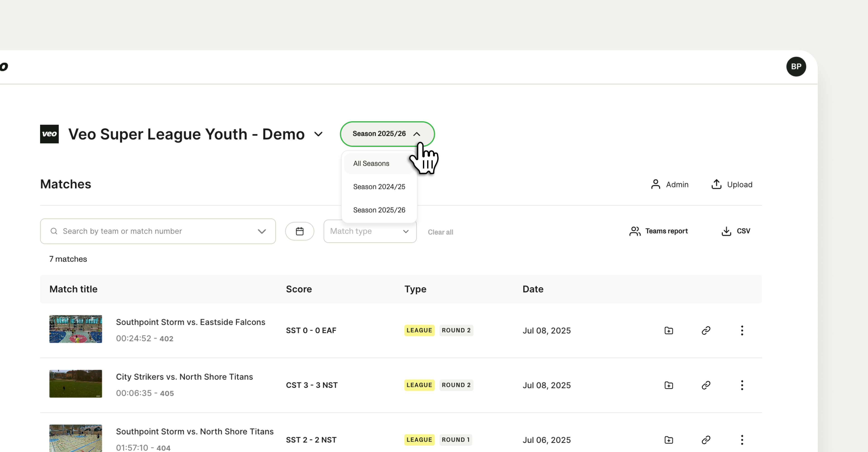Open the Teams report
This screenshot has height=452, width=868.
click(658, 231)
